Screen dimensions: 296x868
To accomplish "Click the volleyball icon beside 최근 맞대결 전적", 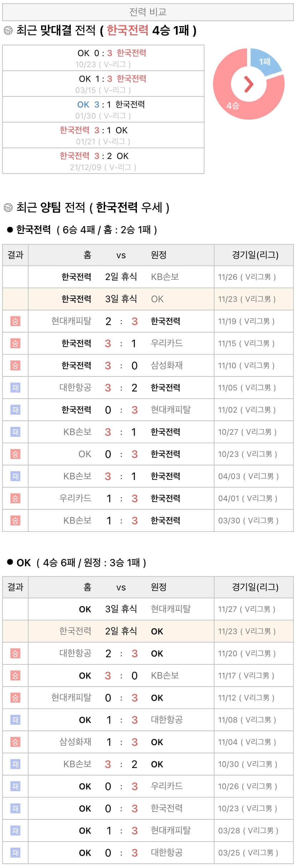I will click(8, 31).
